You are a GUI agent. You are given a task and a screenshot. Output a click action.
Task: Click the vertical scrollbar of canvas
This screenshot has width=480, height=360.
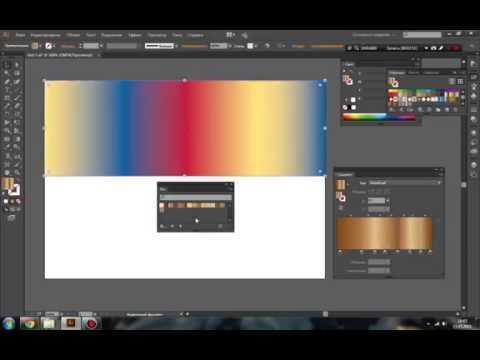(x=464, y=185)
